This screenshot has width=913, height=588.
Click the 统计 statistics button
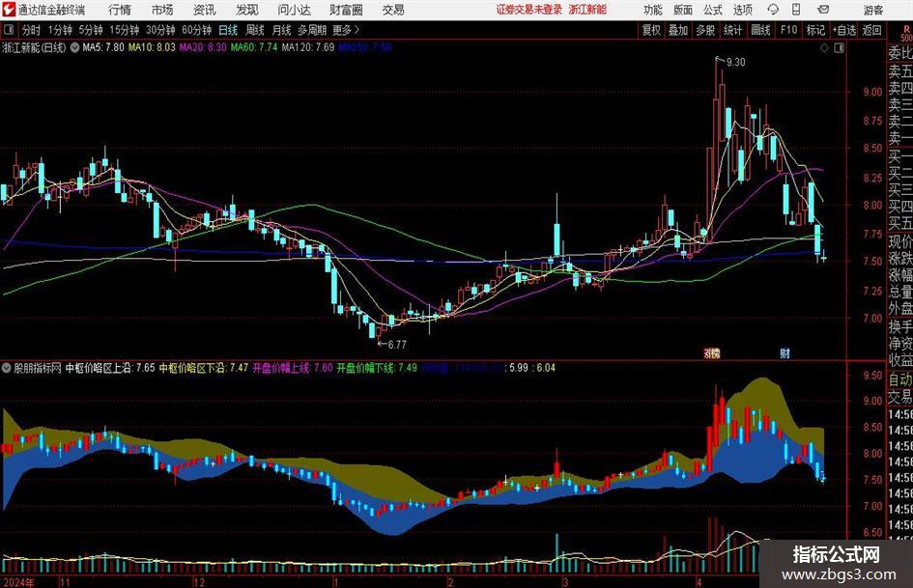click(732, 30)
